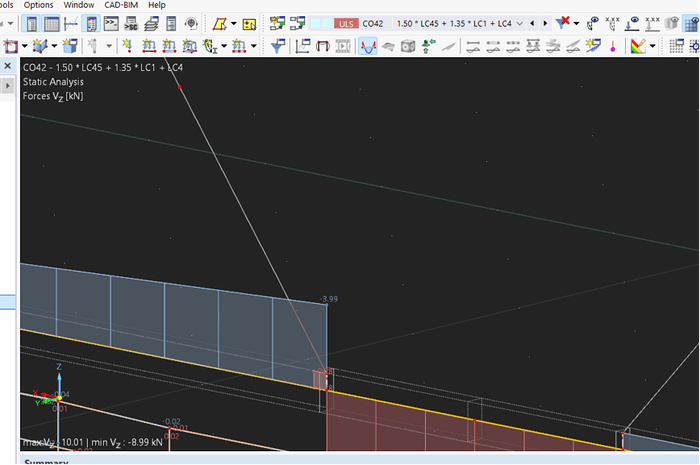The width and height of the screenshot is (700, 465).
Task: Click the printout report page icon
Action: click(171, 24)
